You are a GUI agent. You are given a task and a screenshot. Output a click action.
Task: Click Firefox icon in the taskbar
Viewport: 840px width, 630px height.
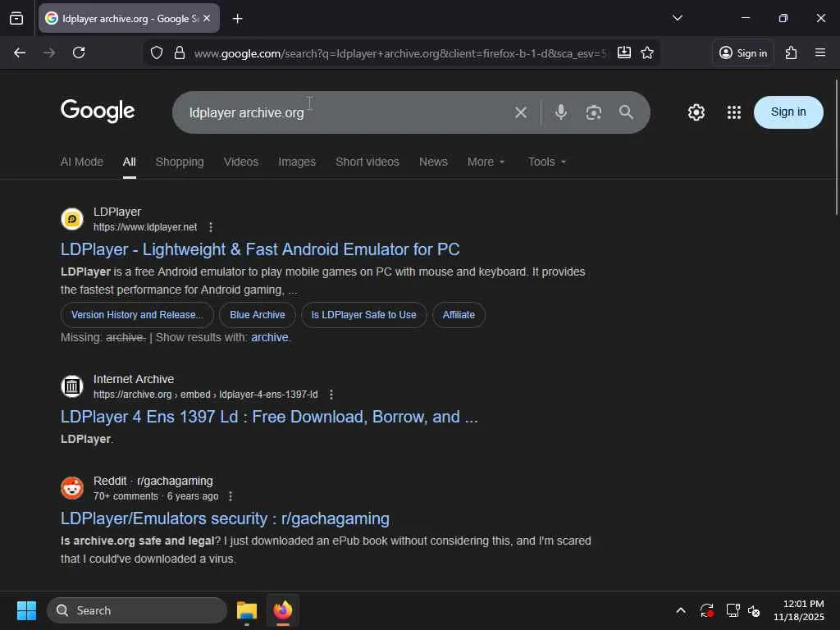point(283,610)
